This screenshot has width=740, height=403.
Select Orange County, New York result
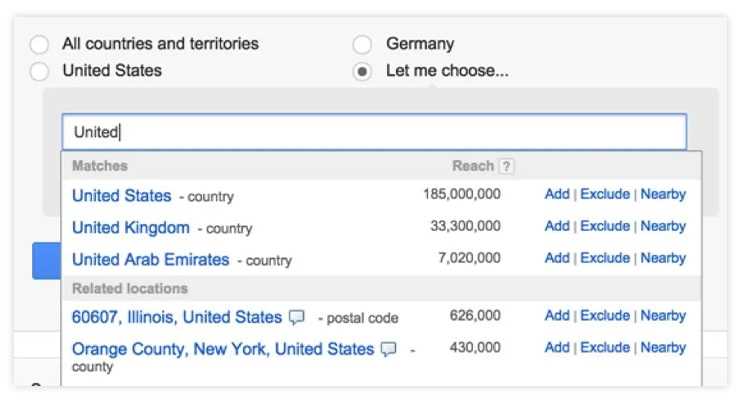(221, 349)
